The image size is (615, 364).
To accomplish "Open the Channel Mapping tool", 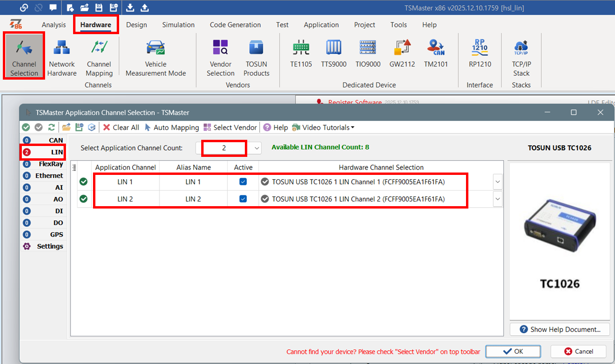I will point(99,57).
